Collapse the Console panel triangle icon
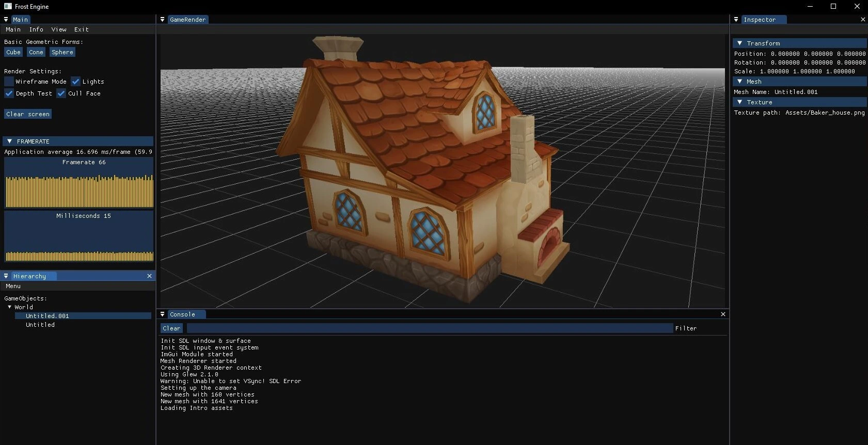Viewport: 868px width, 445px height. pos(162,314)
